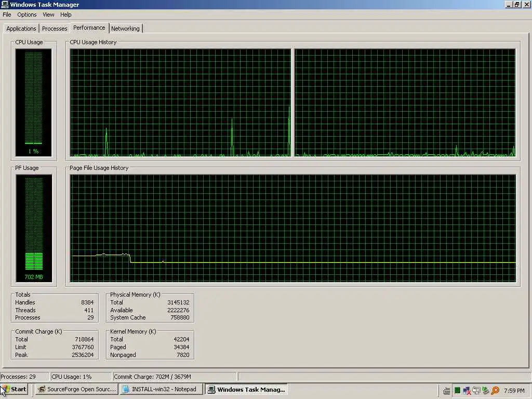Switch to the Applications tab
This screenshot has width=532, height=399.
[21, 29]
